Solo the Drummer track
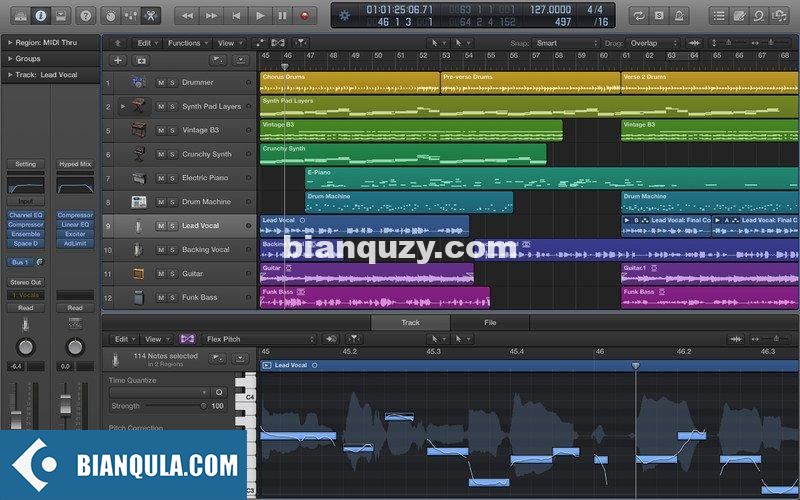Viewport: 800px width, 500px height. click(172, 83)
